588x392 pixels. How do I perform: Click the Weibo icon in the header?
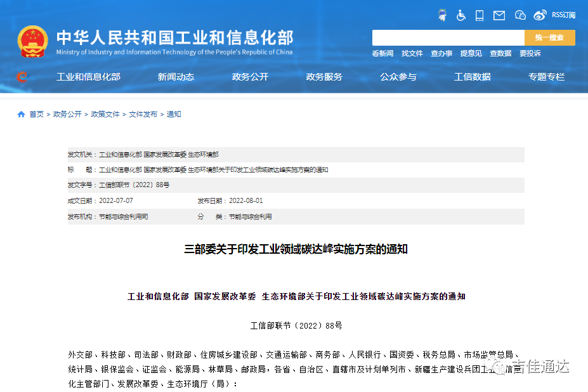point(540,15)
